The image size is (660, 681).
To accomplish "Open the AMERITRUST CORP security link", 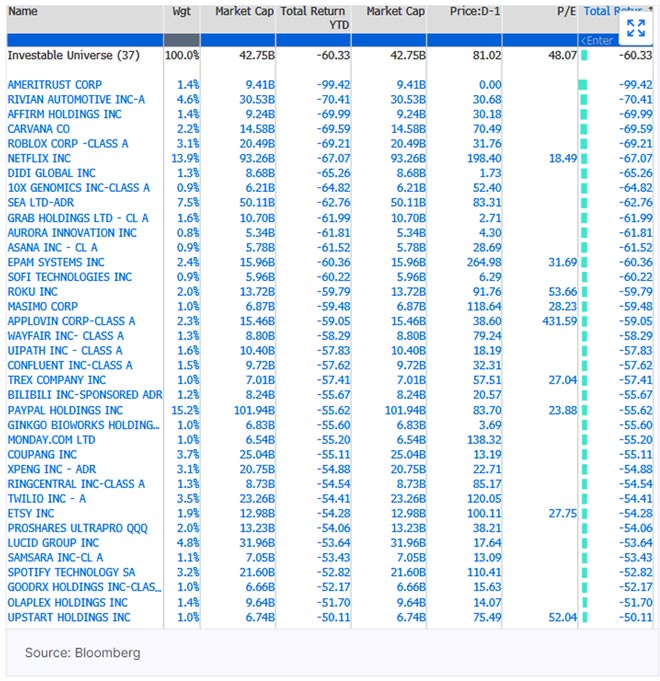I will point(54,85).
